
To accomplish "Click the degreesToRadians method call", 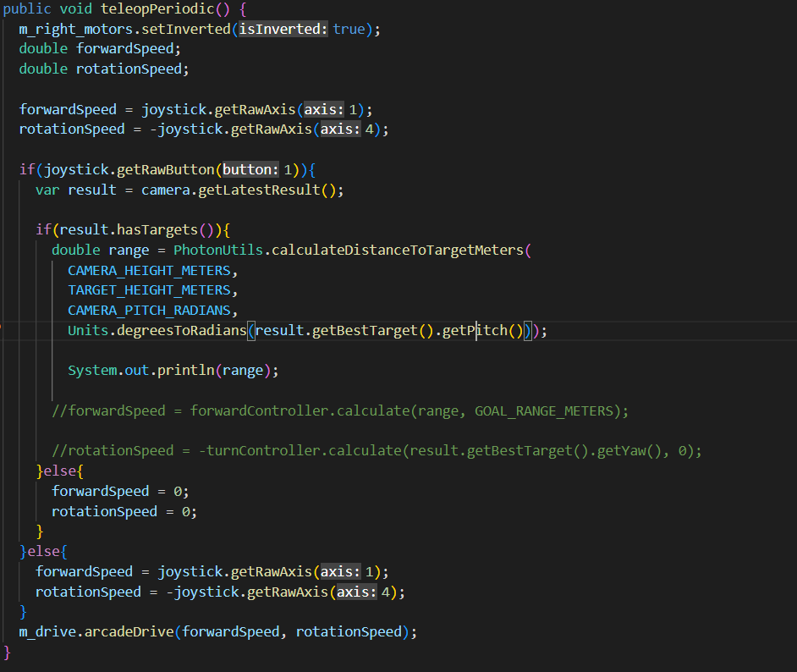I will click(x=181, y=331).
